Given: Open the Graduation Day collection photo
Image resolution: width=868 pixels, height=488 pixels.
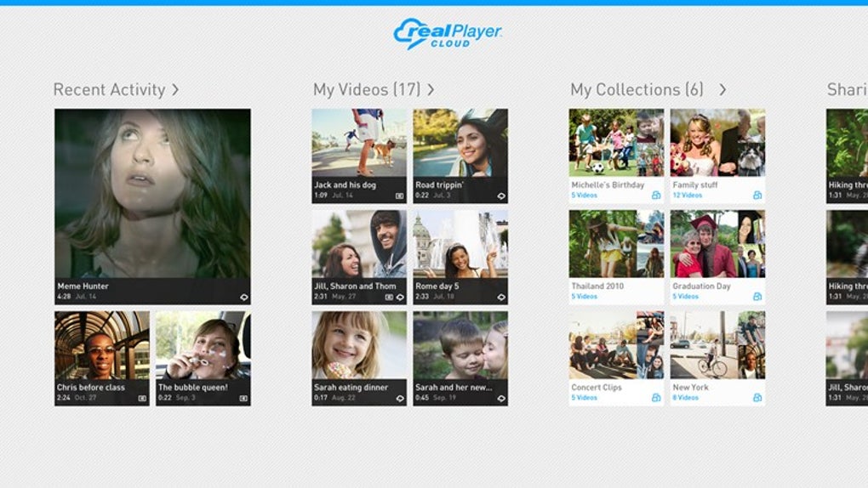Looking at the screenshot, I should pos(717,244).
